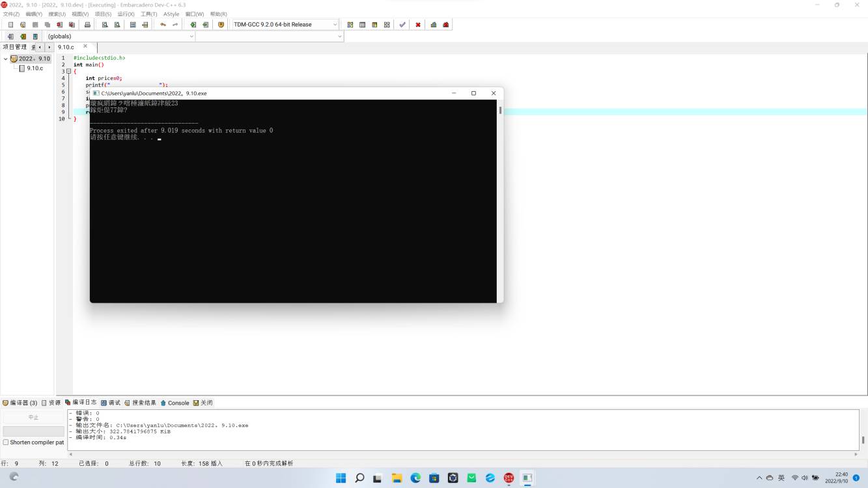The width and height of the screenshot is (868, 488).
Task: Select the 9.10.c editor tab
Action: coord(66,47)
